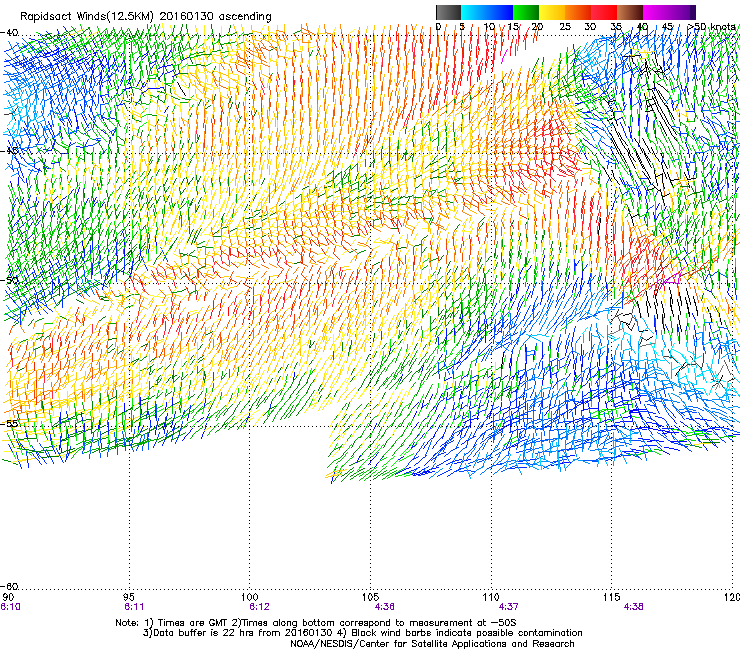Click the -50 latitude axis label
The image size is (740, 650).
(x=9, y=280)
